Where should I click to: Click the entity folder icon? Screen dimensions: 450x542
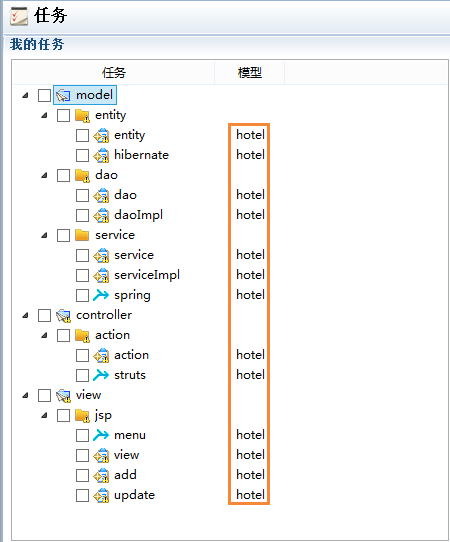[82, 115]
